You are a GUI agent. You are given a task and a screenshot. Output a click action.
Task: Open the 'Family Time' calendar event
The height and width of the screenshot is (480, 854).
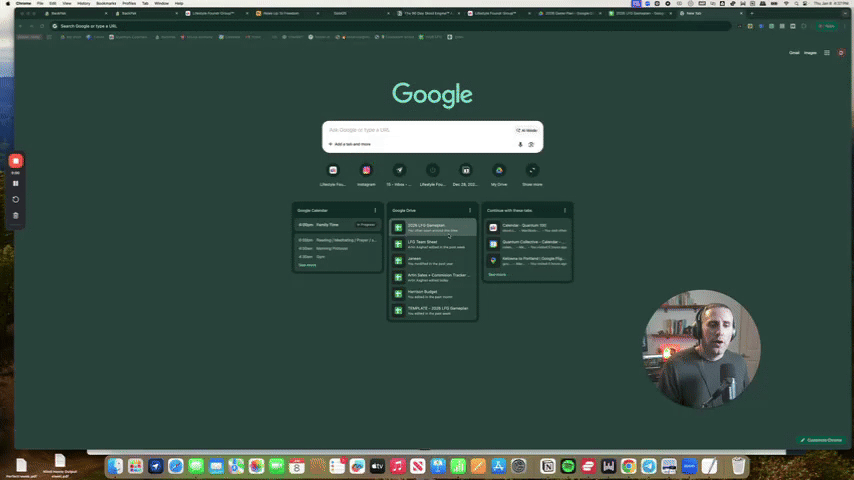pos(338,224)
